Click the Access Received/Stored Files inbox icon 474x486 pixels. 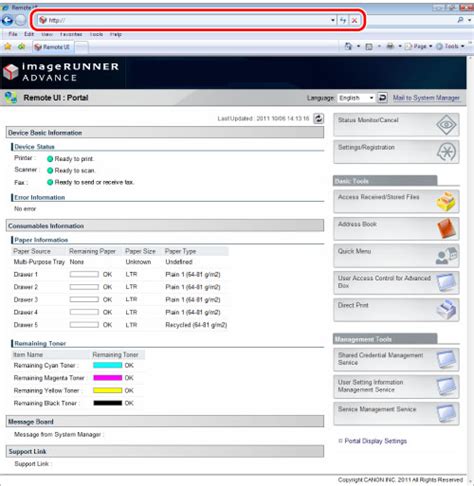446,201
